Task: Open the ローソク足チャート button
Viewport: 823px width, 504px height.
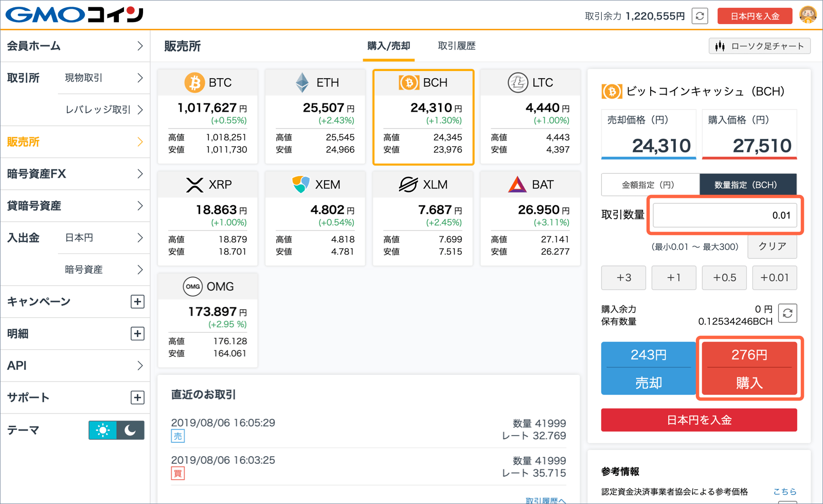Action: pos(760,46)
